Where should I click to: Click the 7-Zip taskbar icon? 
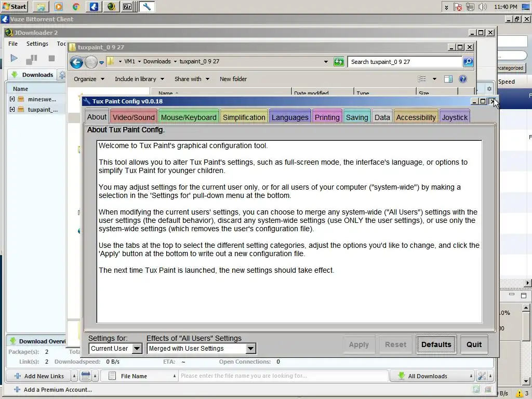pyautogui.click(x=128, y=7)
